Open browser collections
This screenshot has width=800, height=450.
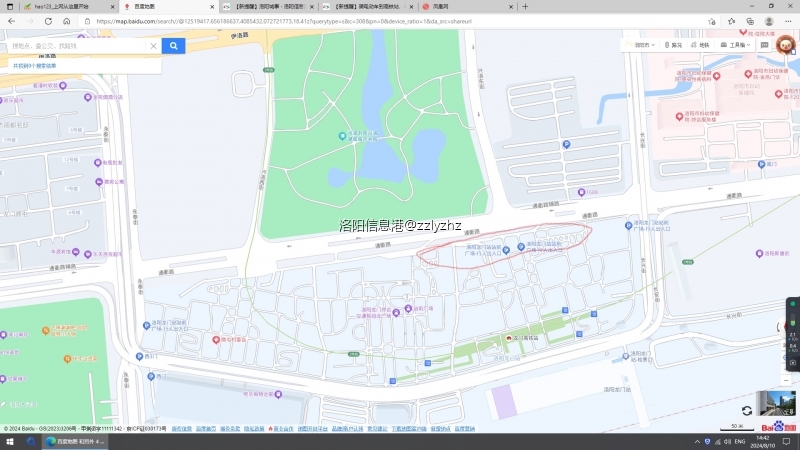(750, 21)
